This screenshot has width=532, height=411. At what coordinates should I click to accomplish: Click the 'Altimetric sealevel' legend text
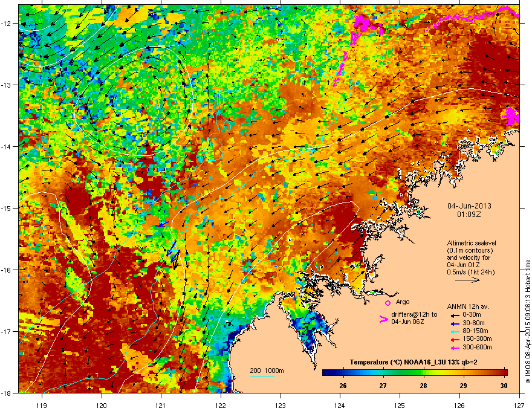(x=472, y=243)
